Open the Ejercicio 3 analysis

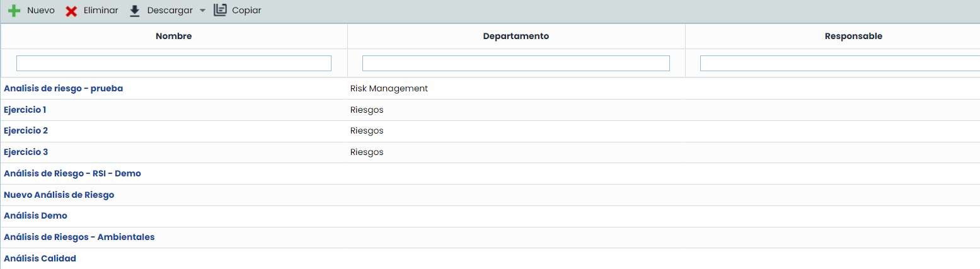(26, 152)
